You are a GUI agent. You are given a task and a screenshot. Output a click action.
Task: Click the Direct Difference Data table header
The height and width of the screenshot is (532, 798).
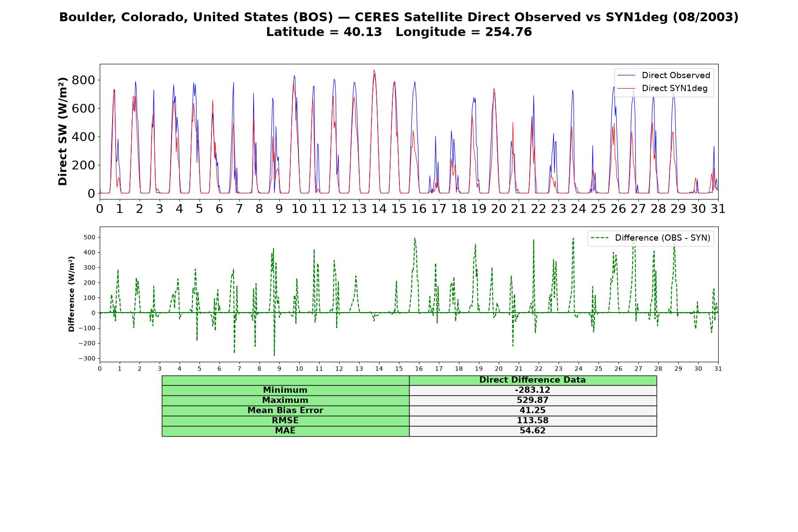(x=532, y=380)
